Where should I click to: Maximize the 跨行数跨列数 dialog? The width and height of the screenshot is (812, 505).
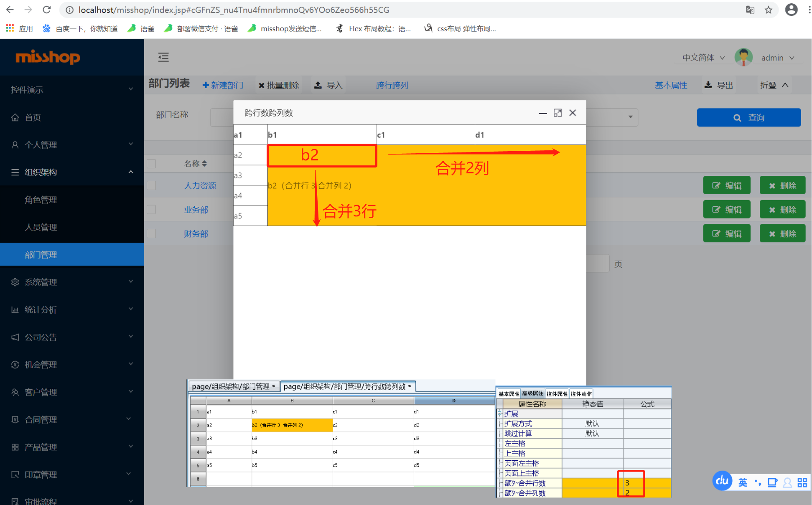click(x=557, y=113)
